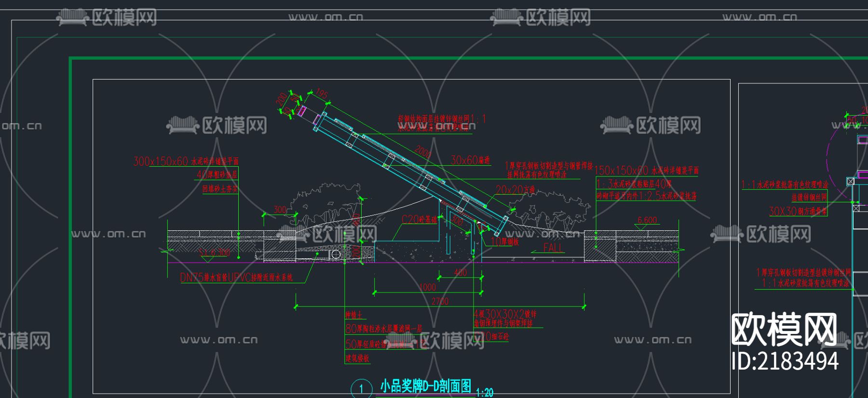868x398 pixels.
Task: Select the 回填砂土夯实 annotation
Action: coord(220,188)
